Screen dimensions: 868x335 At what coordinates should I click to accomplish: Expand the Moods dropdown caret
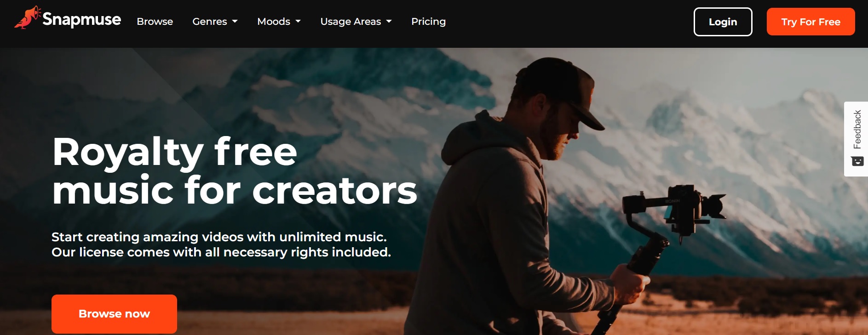point(298,22)
